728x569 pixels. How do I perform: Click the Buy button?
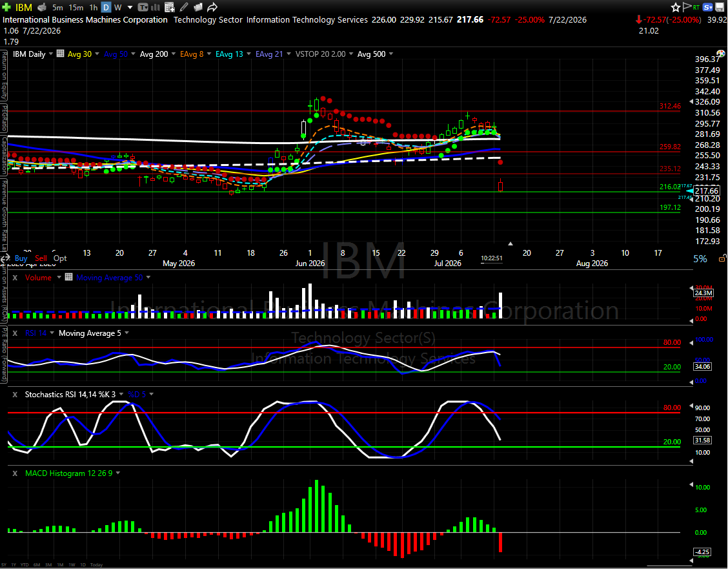(21, 258)
